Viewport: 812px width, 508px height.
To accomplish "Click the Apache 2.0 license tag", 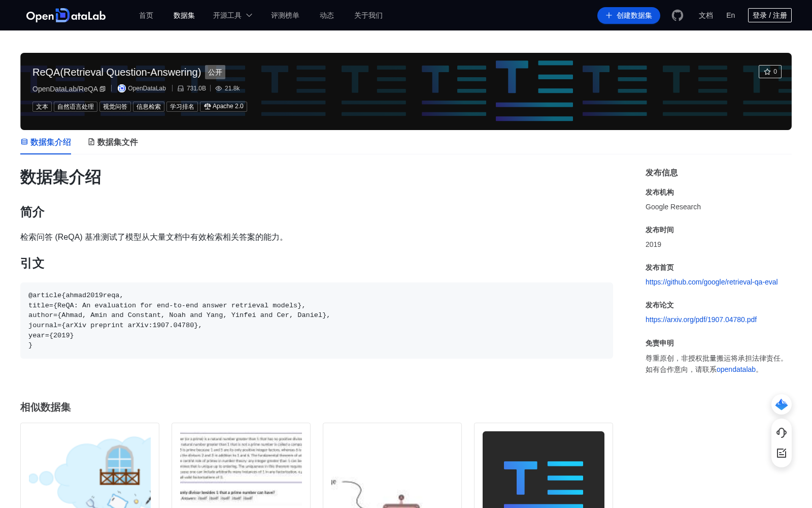I will [x=224, y=107].
